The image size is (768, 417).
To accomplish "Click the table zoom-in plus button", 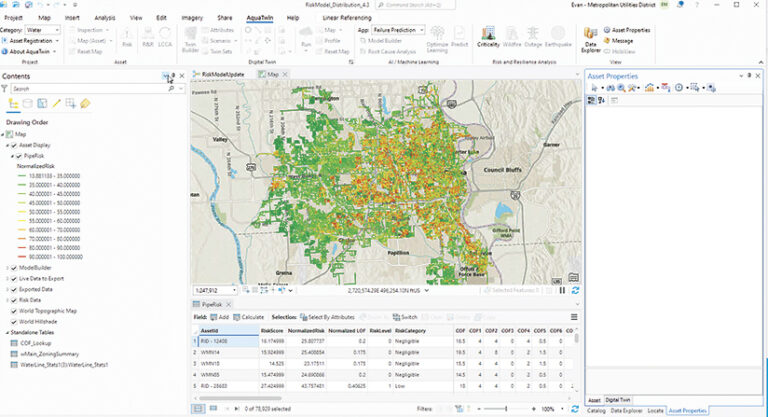I will 533,409.
